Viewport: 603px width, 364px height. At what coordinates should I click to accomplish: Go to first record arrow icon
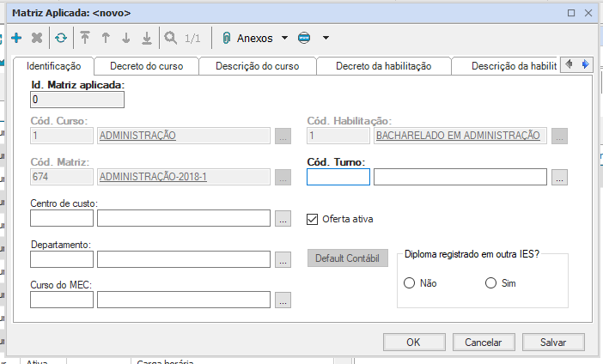pyautogui.click(x=85, y=38)
